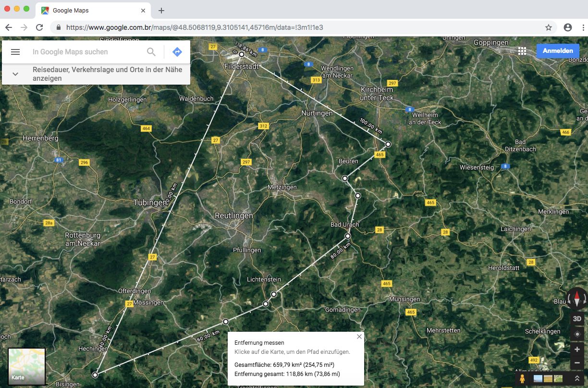This screenshot has height=388, width=588.
Task: Open the Google apps grid
Action: (522, 51)
